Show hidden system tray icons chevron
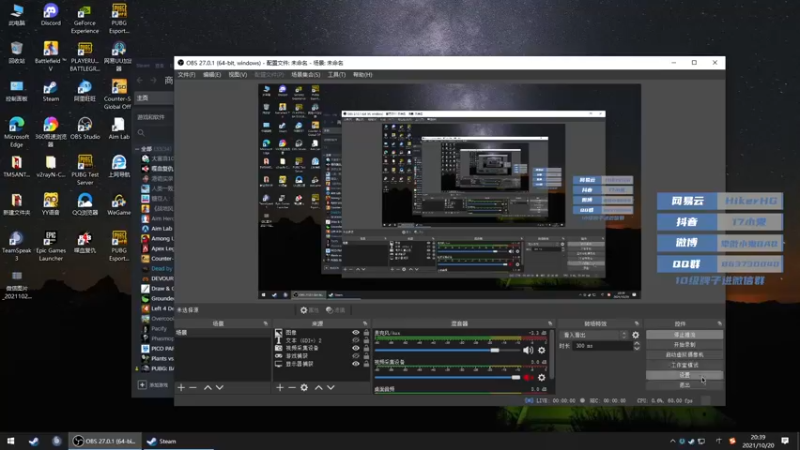 tap(672, 441)
